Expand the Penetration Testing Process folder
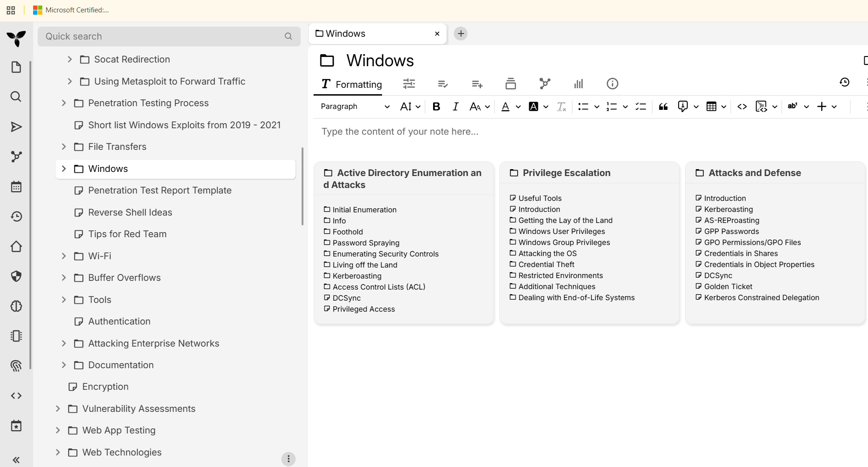This screenshot has height=467, width=868. [64, 103]
